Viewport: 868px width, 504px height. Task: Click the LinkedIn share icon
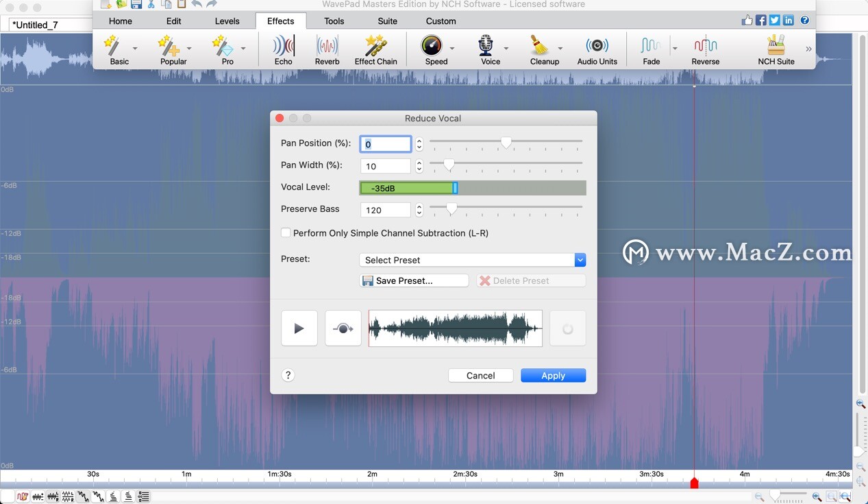789,21
